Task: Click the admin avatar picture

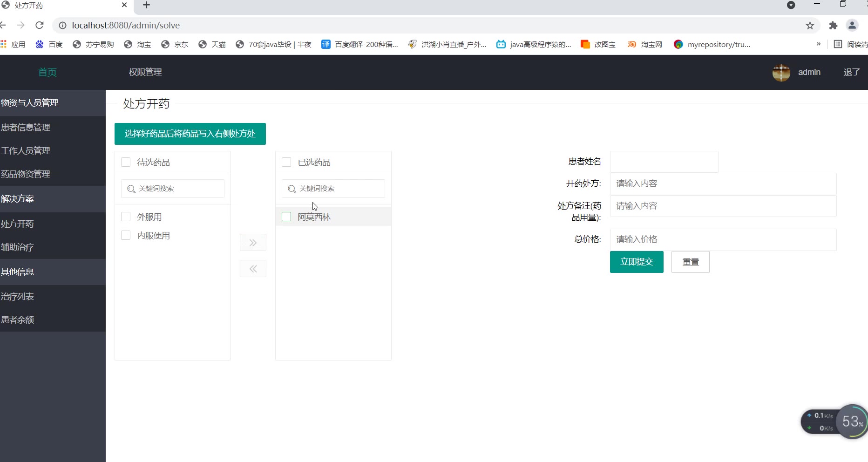Action: pos(781,72)
